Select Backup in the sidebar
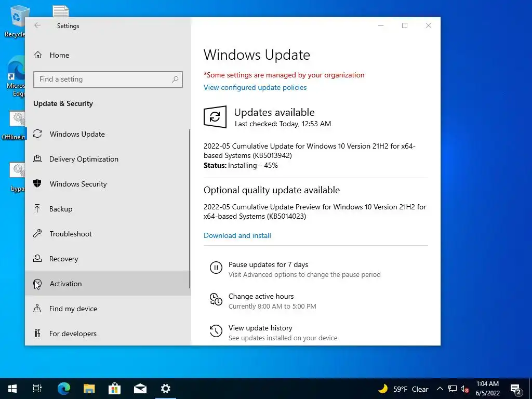This screenshot has height=399, width=532. click(x=108, y=209)
